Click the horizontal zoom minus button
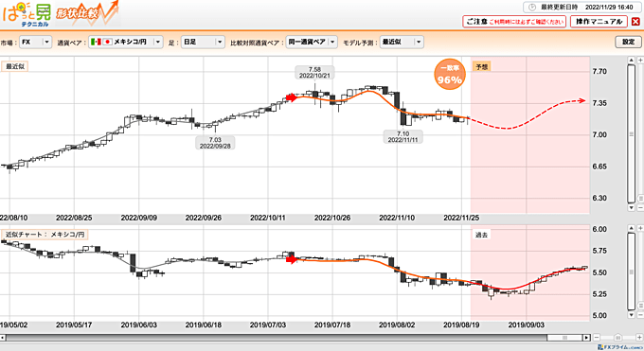The height and width of the screenshot is (351, 644). 597,338
